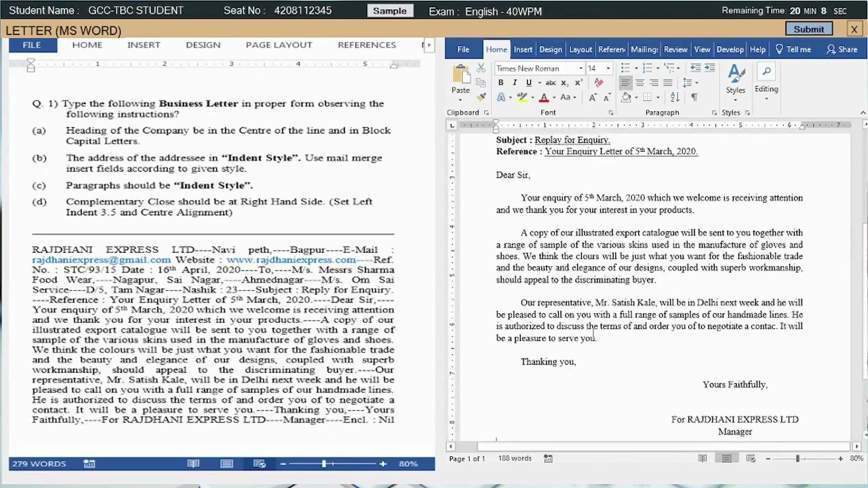This screenshot has width=868, height=488.
Task: Click the Submit button
Action: point(809,29)
